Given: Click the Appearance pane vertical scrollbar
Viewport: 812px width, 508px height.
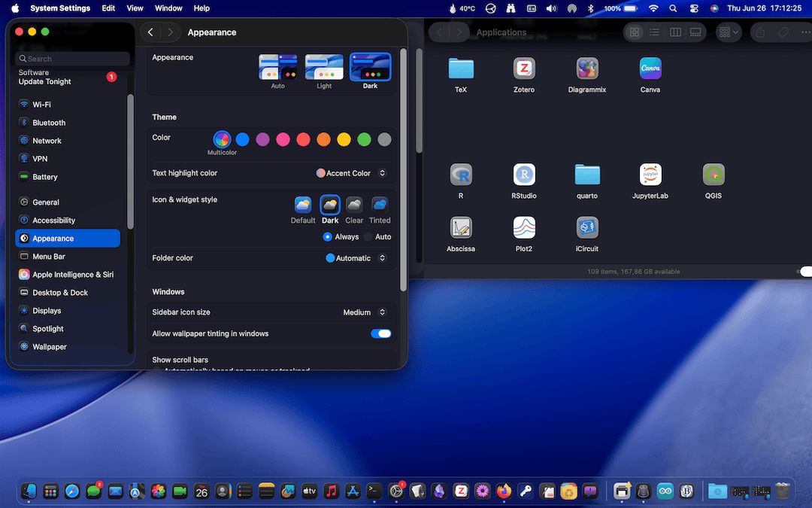Looking at the screenshot, I should 403,170.
